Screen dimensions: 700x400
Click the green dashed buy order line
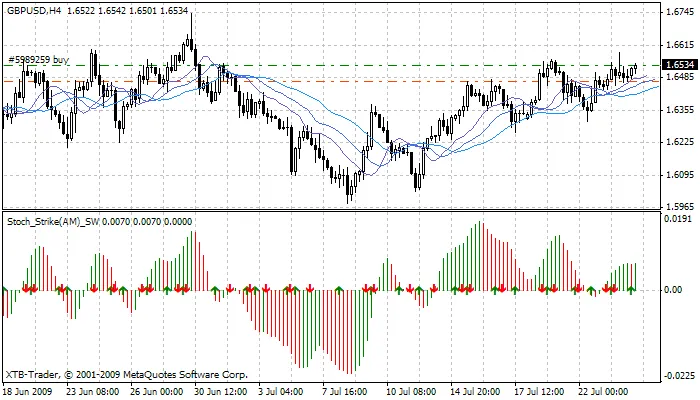coord(400,66)
